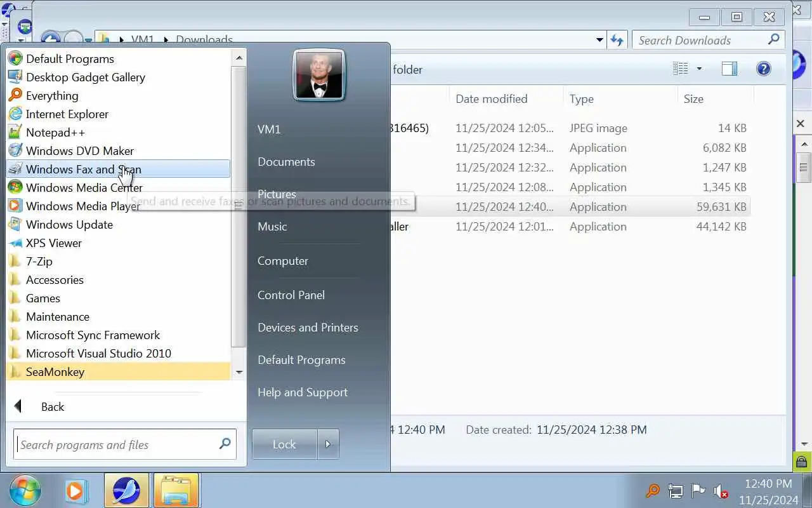Launch Windows Media Player from programs list

118,206
